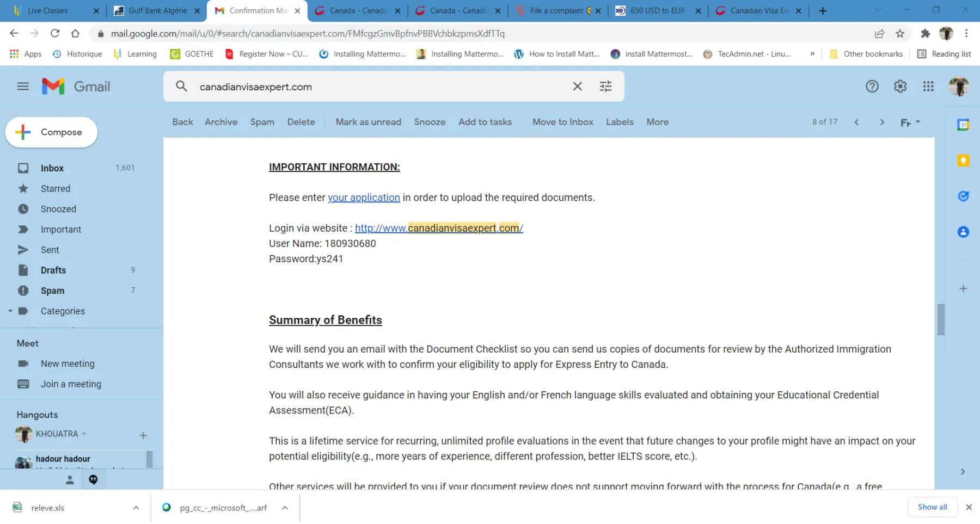Viewport: 980px width, 524px height.
Task: Open Google apps grid icon
Action: click(928, 87)
